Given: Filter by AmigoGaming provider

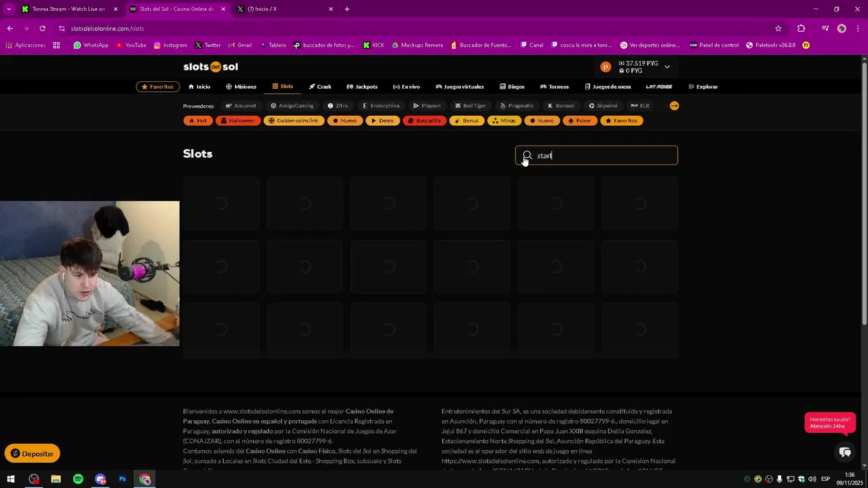Looking at the screenshot, I should pos(292,106).
